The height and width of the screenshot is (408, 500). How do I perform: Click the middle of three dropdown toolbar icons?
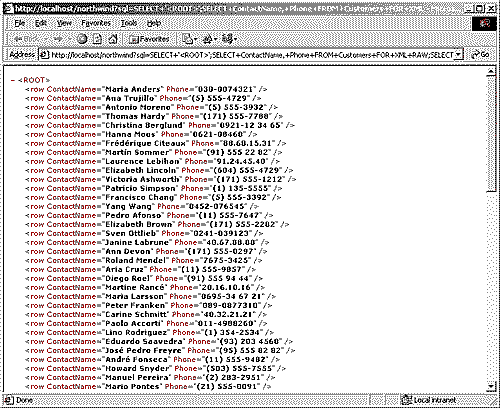[x=210, y=39]
